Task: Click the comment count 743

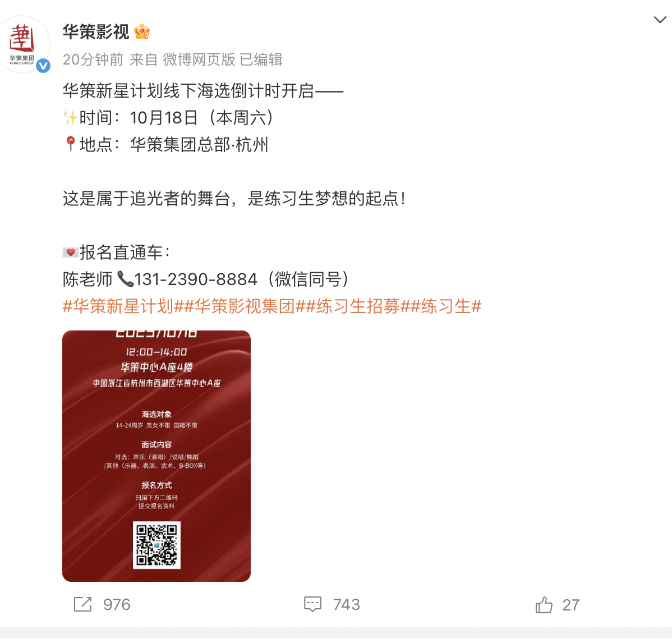Action: 346,604
